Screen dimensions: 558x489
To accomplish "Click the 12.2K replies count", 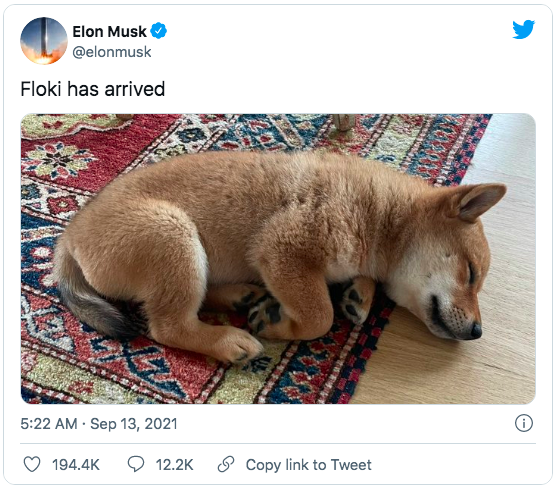I will click(x=174, y=465).
